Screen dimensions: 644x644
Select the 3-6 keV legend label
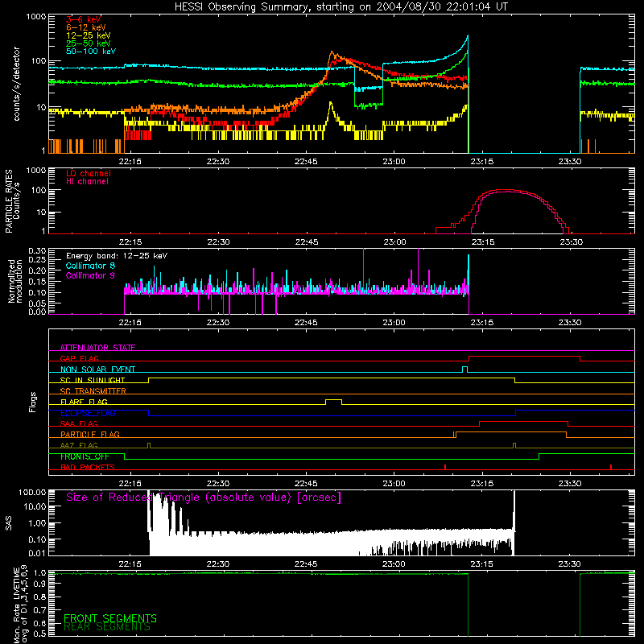tap(84, 19)
